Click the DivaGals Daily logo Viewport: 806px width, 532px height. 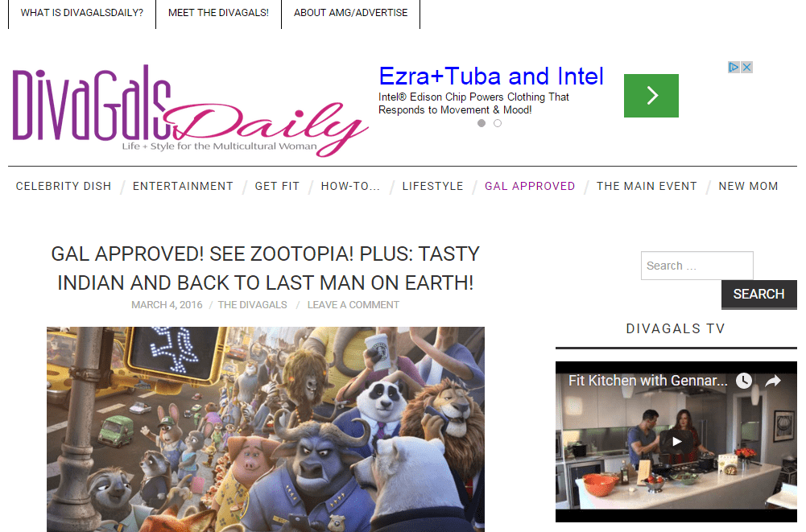click(190, 110)
